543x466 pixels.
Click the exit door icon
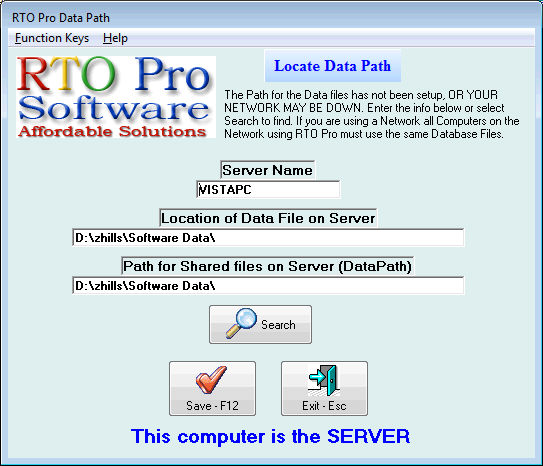click(x=323, y=380)
